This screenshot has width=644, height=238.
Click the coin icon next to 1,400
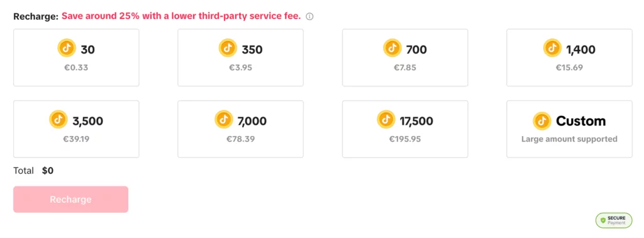coord(552,48)
